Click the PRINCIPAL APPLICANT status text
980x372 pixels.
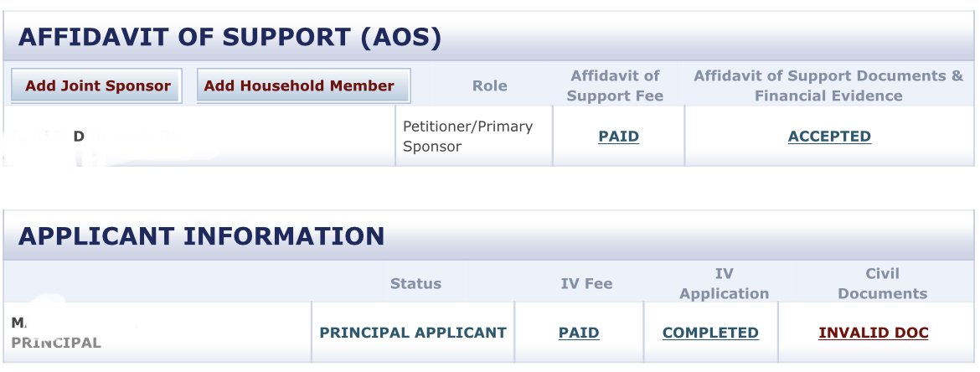(x=413, y=333)
